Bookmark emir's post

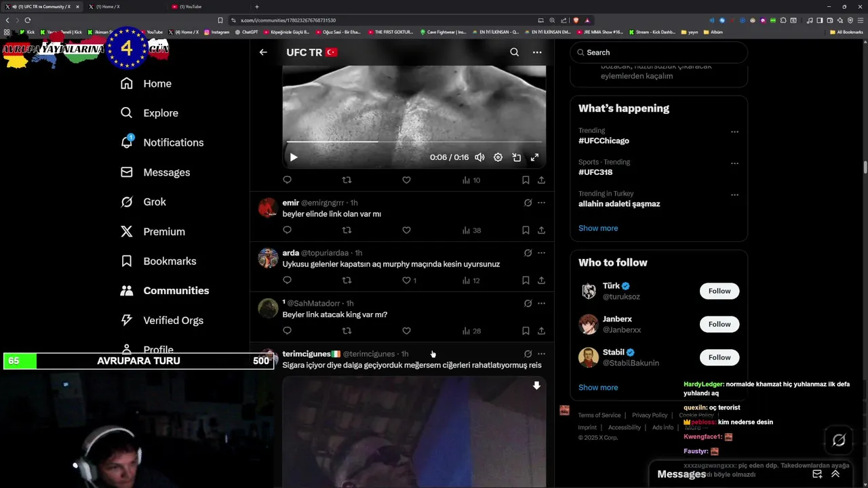point(526,230)
